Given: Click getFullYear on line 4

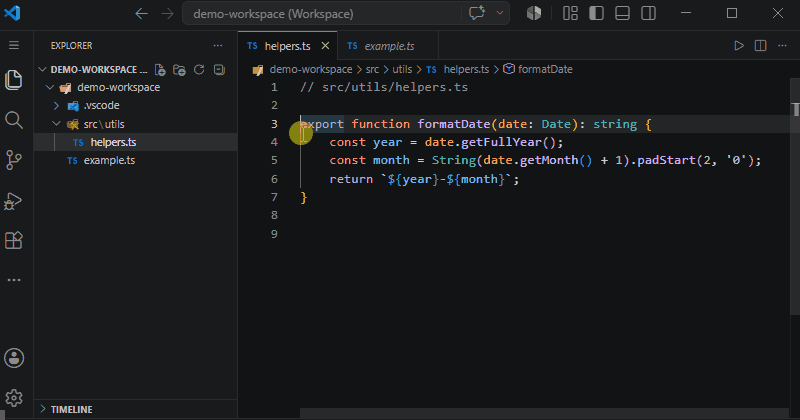Looking at the screenshot, I should click(x=501, y=142).
